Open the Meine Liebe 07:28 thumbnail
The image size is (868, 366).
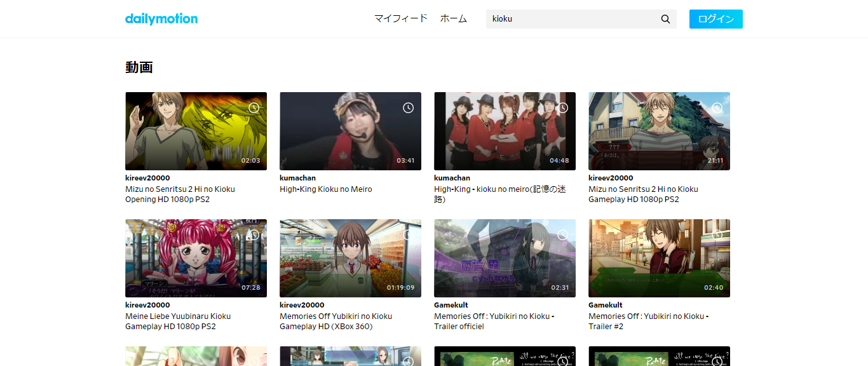point(196,258)
